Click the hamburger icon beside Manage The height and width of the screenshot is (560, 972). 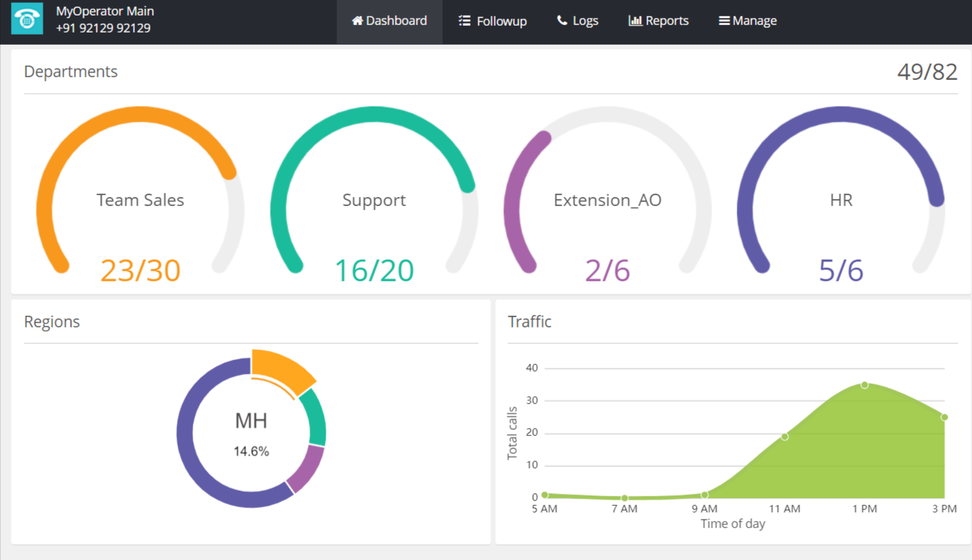point(724,21)
